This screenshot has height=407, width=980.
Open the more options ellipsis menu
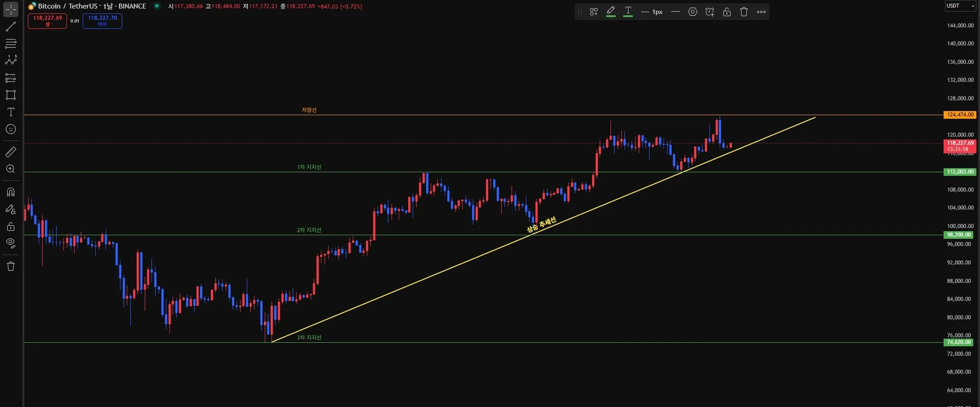(761, 12)
